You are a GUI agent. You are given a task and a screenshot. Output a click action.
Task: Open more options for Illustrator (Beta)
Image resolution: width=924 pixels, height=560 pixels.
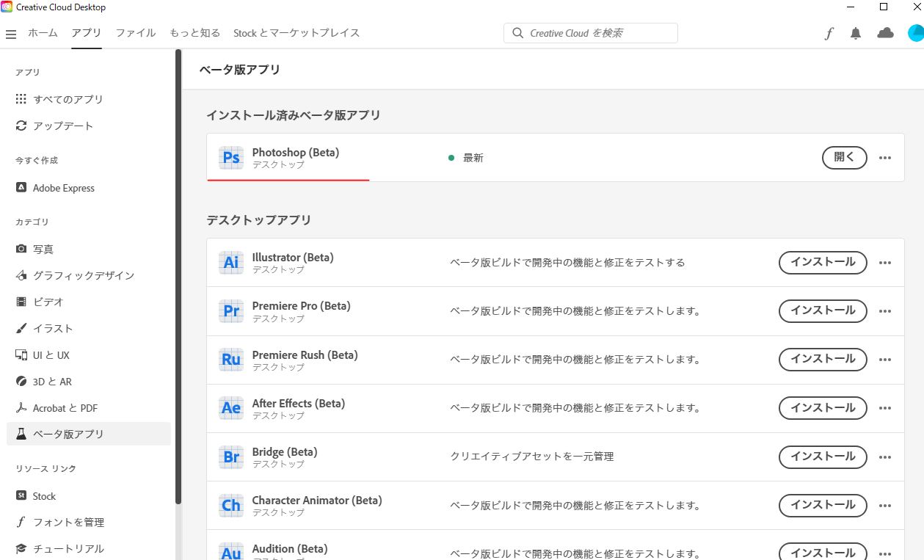(x=885, y=263)
